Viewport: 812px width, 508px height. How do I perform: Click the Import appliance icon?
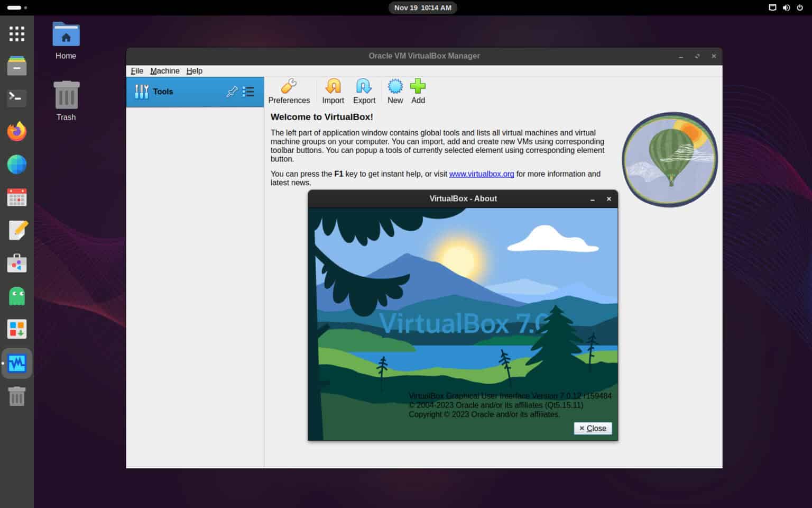click(333, 91)
